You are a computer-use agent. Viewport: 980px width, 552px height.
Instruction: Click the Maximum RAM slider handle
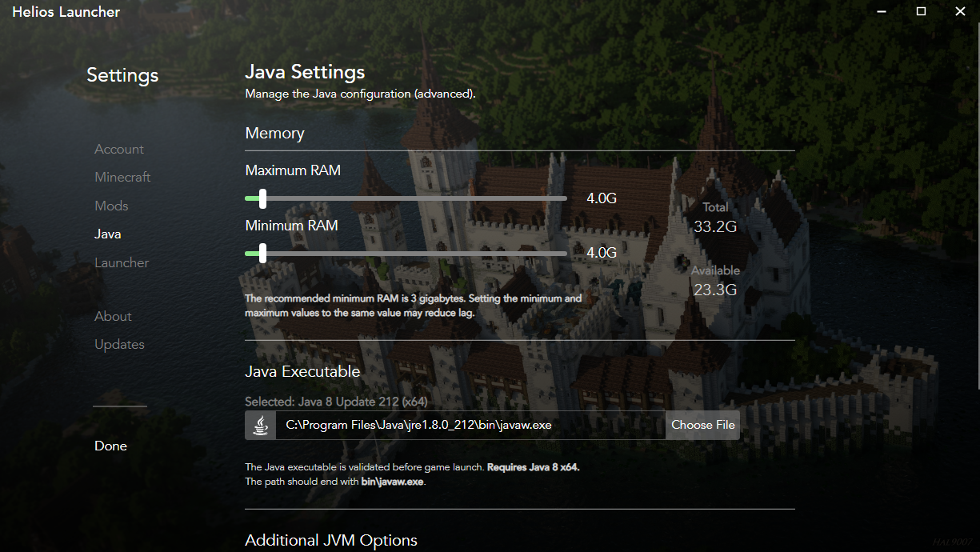(262, 198)
